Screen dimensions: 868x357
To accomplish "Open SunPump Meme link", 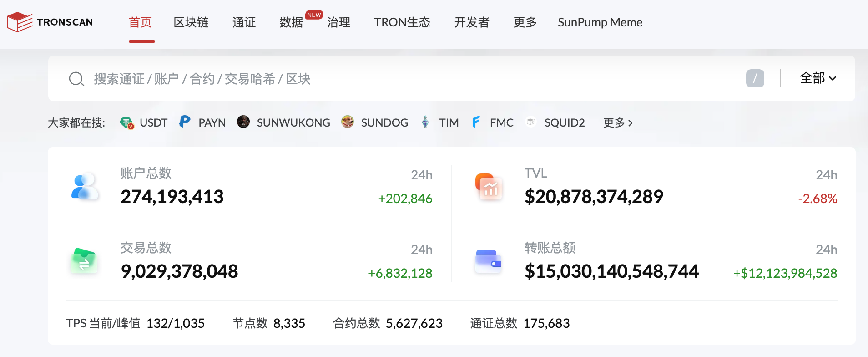I will pos(600,22).
